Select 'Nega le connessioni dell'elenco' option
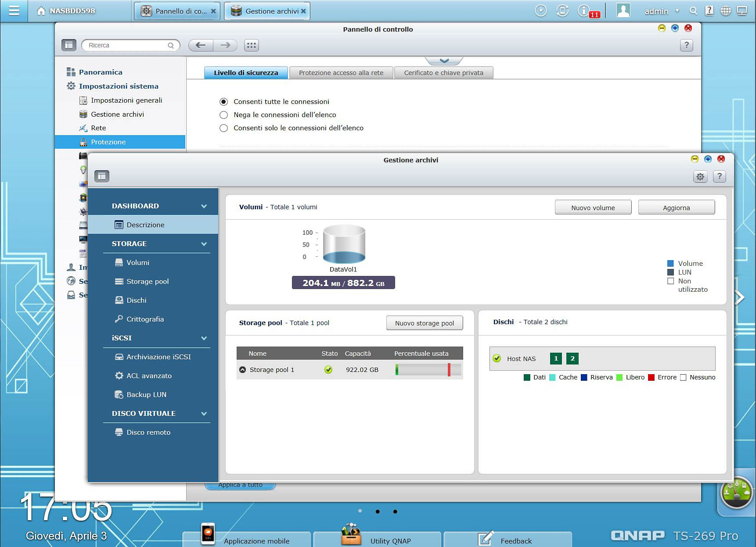 pyautogui.click(x=224, y=115)
